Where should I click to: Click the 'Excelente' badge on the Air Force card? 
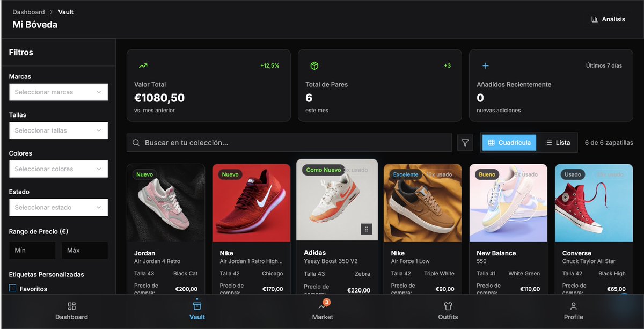pos(406,174)
